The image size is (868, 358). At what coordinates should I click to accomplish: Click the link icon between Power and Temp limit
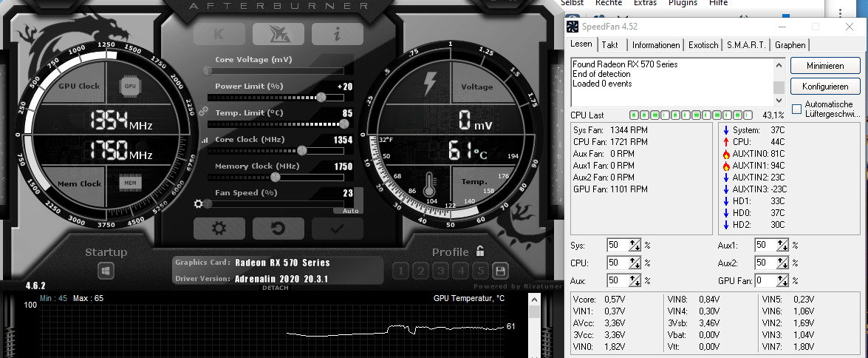[204, 111]
